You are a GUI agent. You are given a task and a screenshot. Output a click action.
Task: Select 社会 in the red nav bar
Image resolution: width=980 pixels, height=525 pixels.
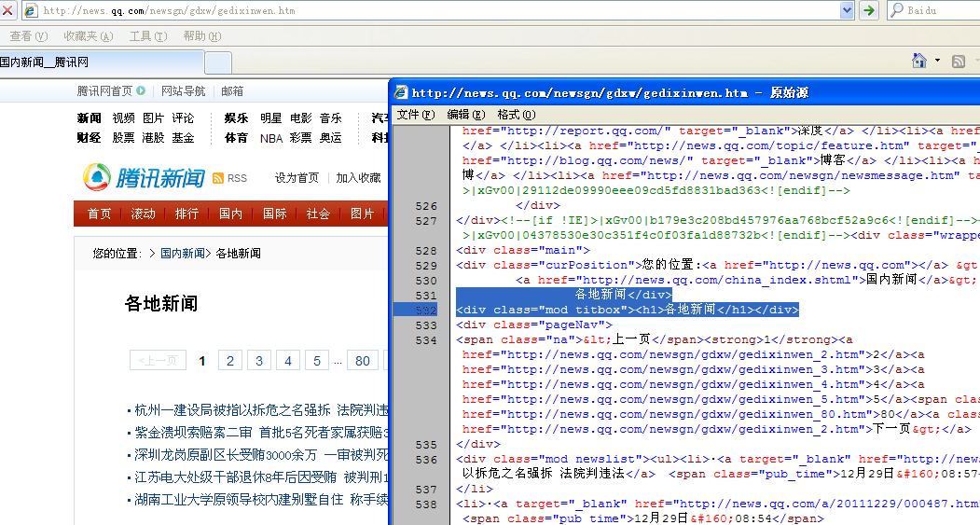click(x=318, y=214)
